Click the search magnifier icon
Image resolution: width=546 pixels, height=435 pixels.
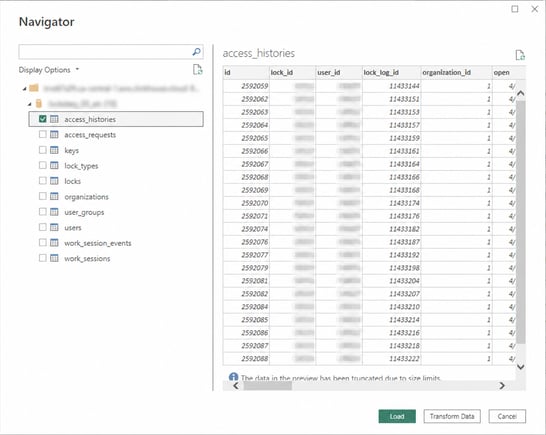196,52
